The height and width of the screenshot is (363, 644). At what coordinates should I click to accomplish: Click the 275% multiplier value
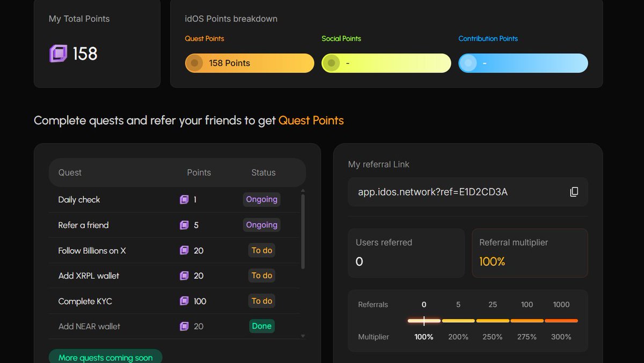527,337
